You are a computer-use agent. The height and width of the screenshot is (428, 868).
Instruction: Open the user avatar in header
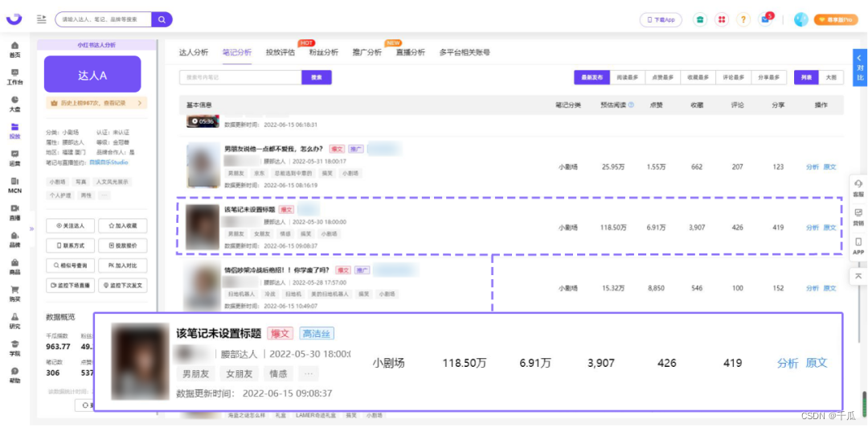tap(801, 19)
